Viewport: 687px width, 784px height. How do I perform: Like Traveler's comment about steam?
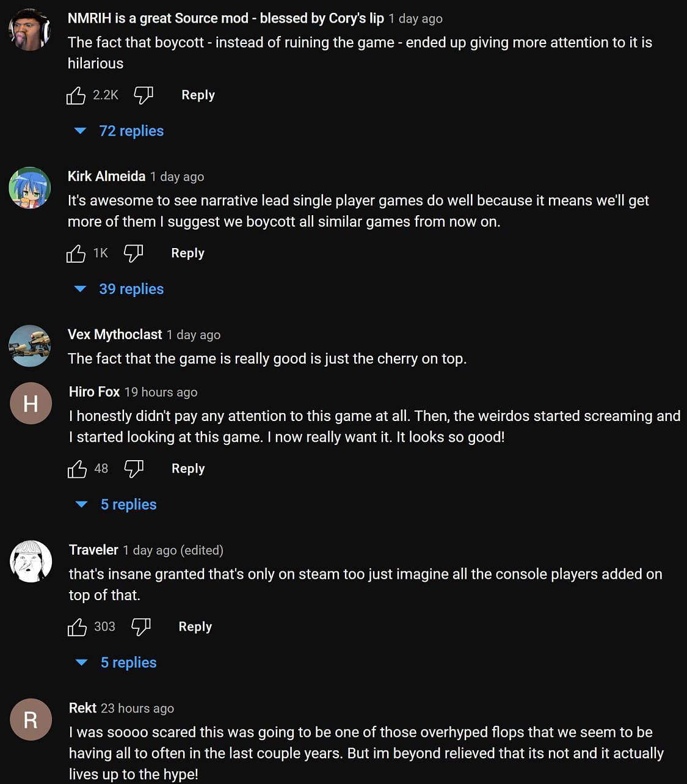point(77,627)
